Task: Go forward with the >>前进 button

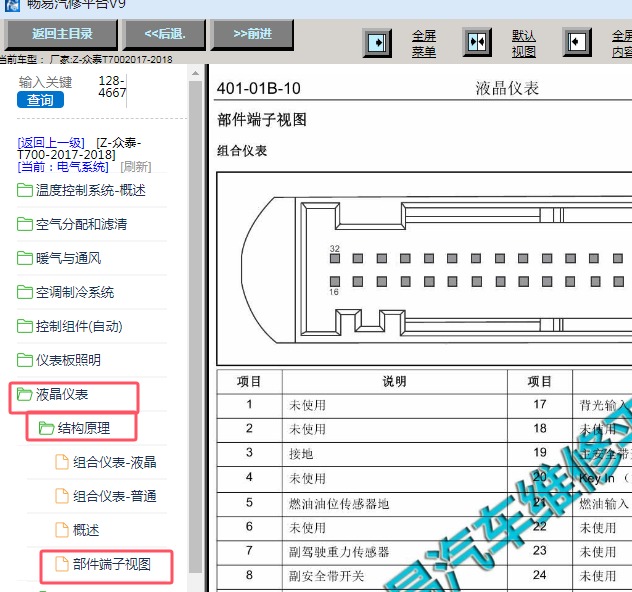Action: click(x=252, y=34)
